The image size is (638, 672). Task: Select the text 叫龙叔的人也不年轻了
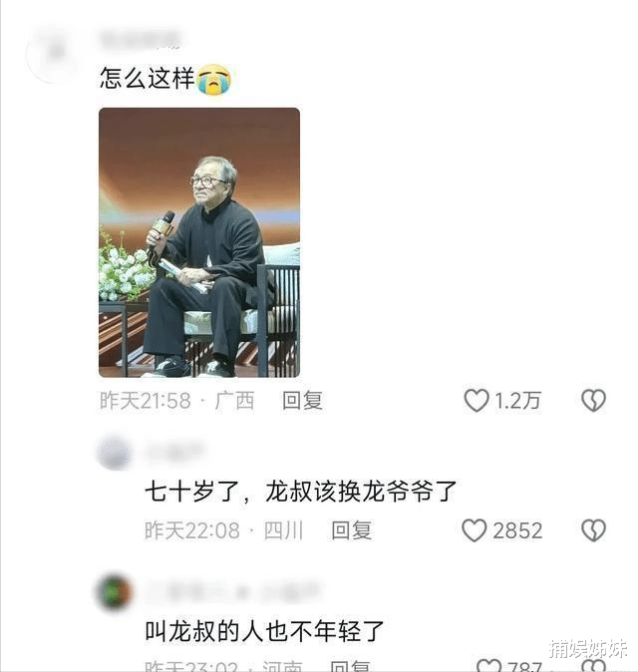(x=264, y=631)
